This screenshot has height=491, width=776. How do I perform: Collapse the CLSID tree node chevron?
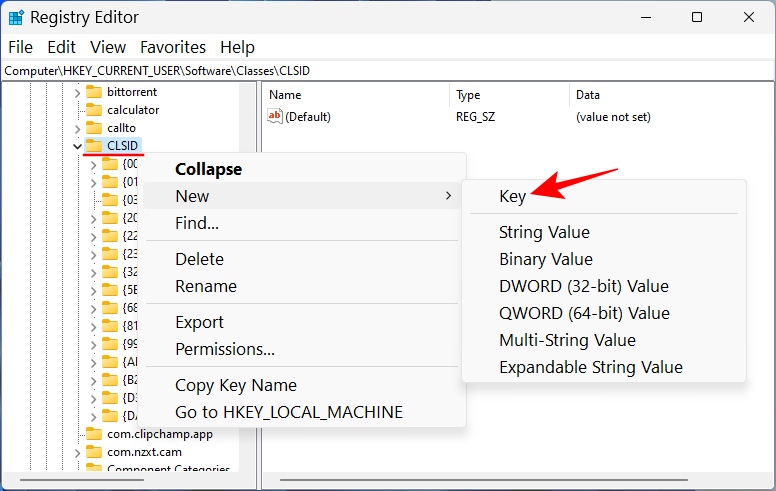78,146
